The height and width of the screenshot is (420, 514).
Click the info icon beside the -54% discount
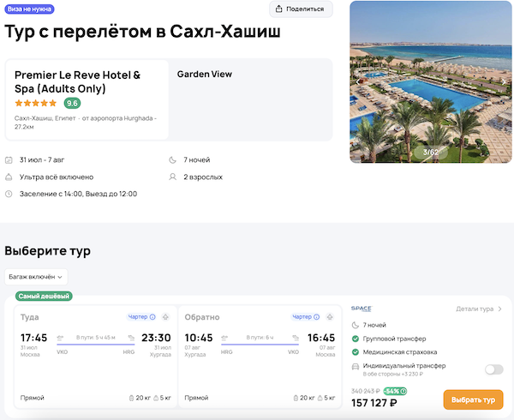[403, 391]
